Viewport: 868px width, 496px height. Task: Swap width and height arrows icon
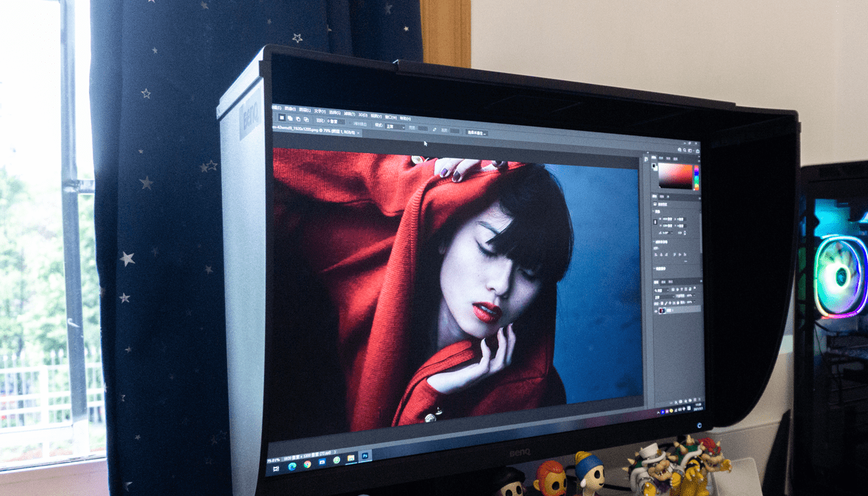coord(435,129)
